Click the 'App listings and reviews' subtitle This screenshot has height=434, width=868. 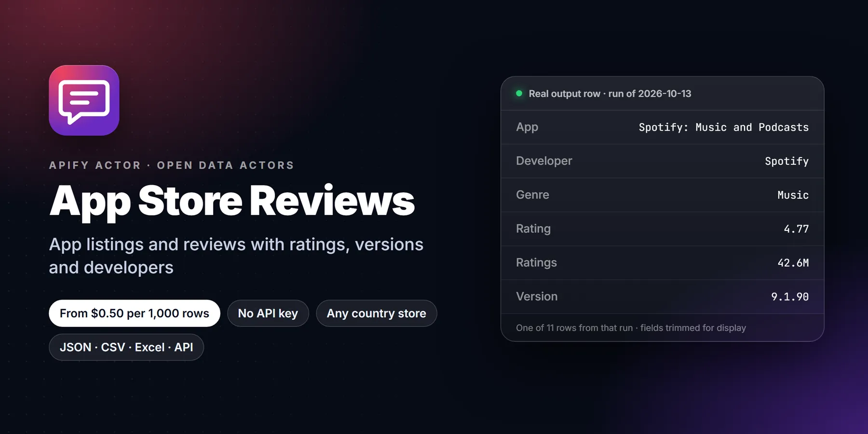pos(236,256)
